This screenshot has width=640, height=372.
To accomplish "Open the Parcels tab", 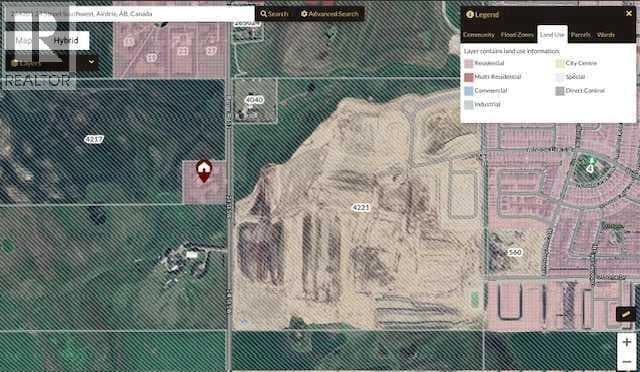I will 580,35.
